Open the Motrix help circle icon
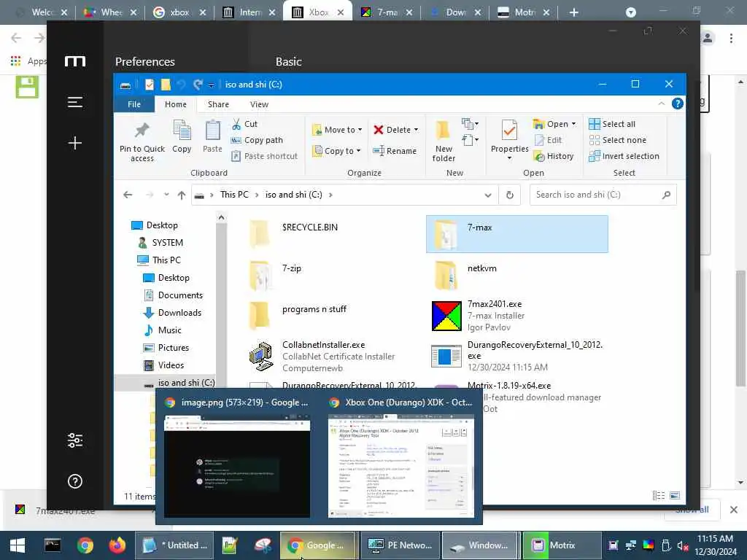Screen dimensions: 747x560 tap(75, 481)
